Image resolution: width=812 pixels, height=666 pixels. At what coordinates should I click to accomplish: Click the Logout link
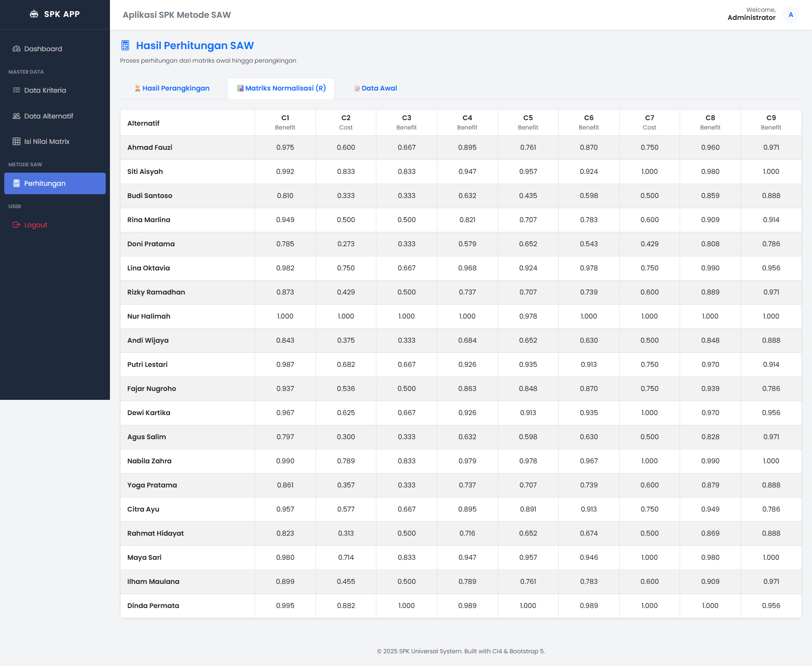pyautogui.click(x=36, y=225)
